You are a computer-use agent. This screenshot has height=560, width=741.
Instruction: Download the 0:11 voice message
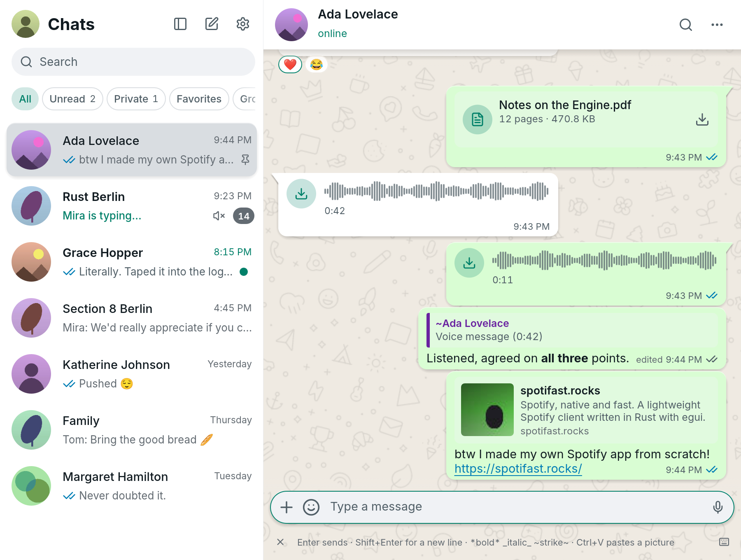pos(469,263)
